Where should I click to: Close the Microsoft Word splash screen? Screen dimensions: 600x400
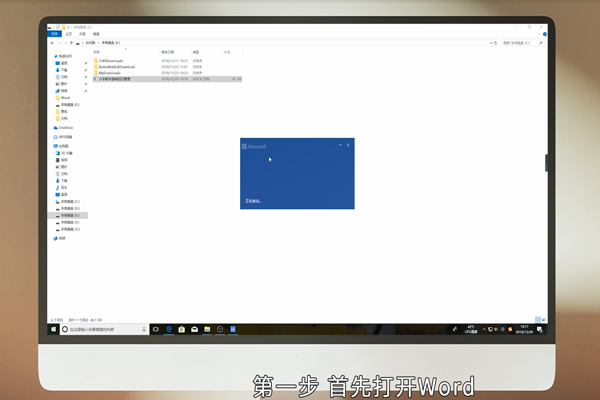point(348,145)
